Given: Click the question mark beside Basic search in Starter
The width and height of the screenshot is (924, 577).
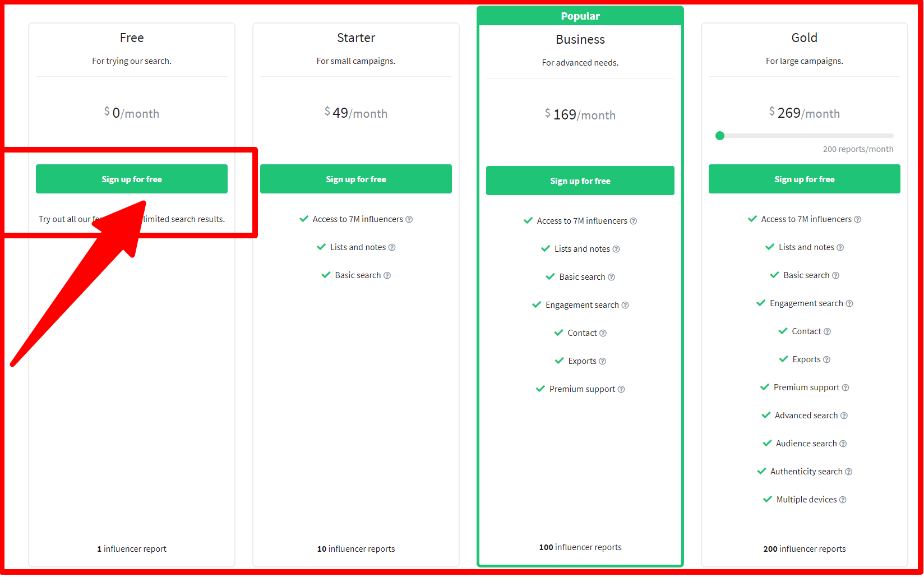Looking at the screenshot, I should coord(387,275).
